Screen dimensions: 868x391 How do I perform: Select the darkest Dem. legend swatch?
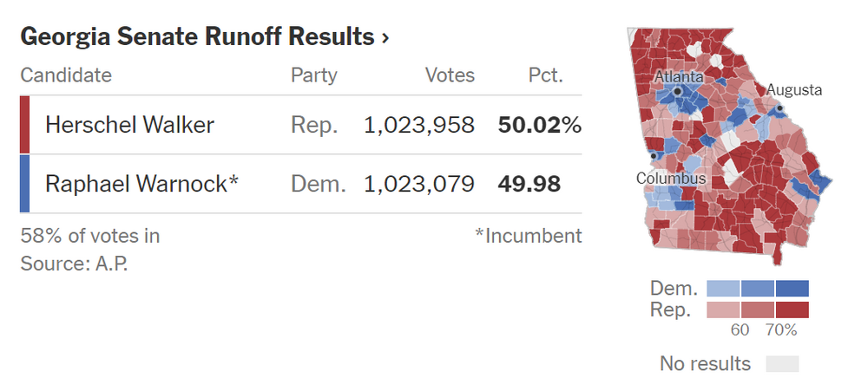tap(792, 289)
